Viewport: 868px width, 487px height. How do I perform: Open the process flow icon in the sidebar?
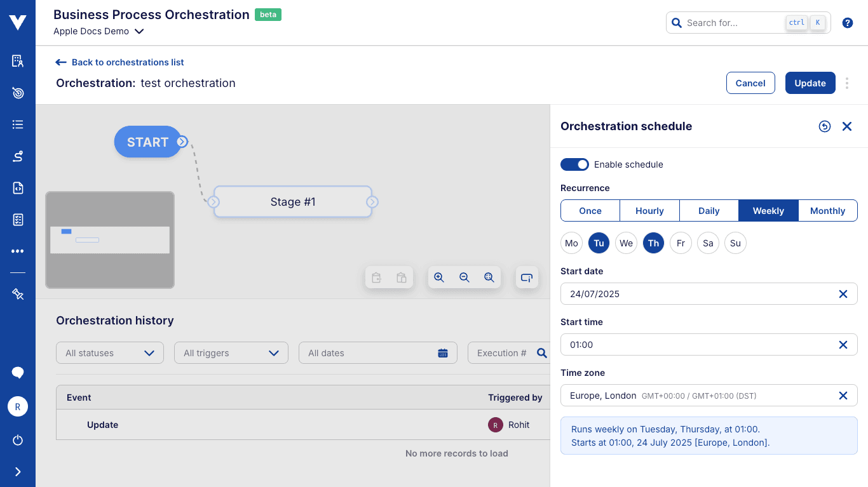pyautogui.click(x=17, y=156)
